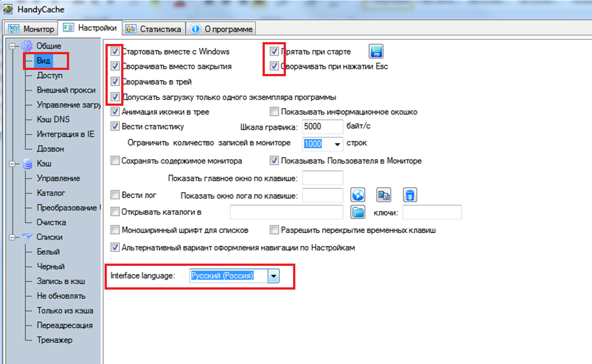Enable Показывать информационное окошко checkbox
This screenshot has height=364, width=592.
(274, 112)
